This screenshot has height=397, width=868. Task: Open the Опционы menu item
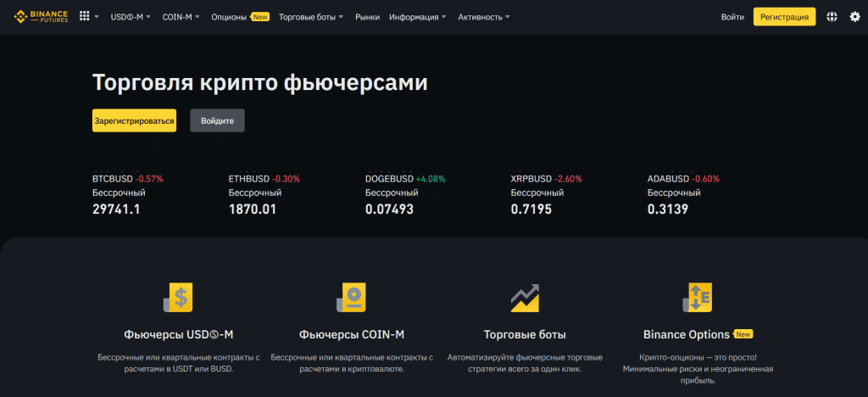[x=229, y=17]
